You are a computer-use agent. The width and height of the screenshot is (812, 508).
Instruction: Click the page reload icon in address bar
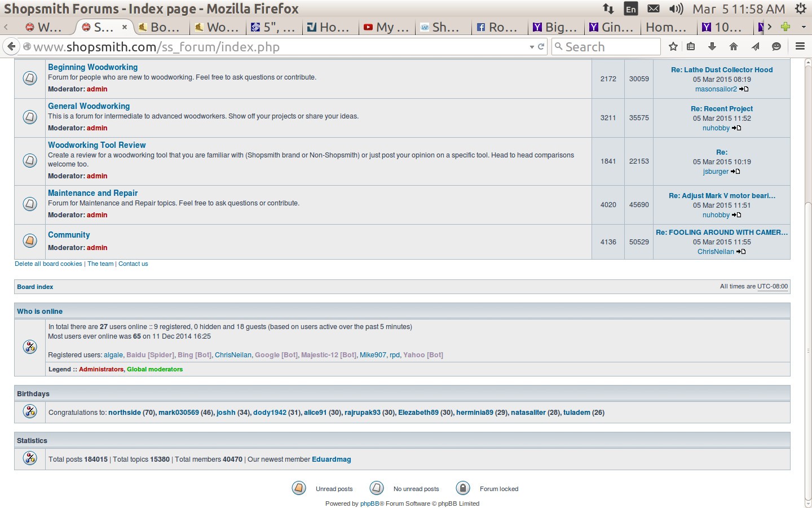[541, 47]
